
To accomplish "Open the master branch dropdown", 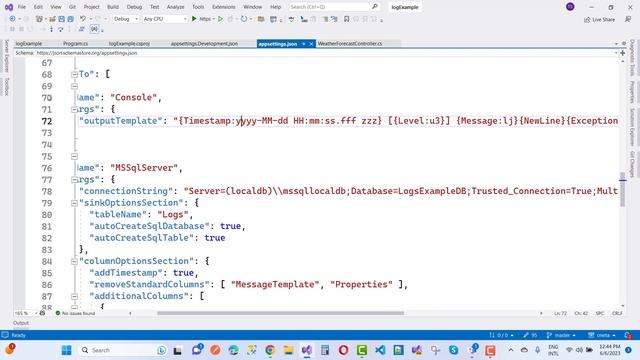I will click(x=561, y=335).
